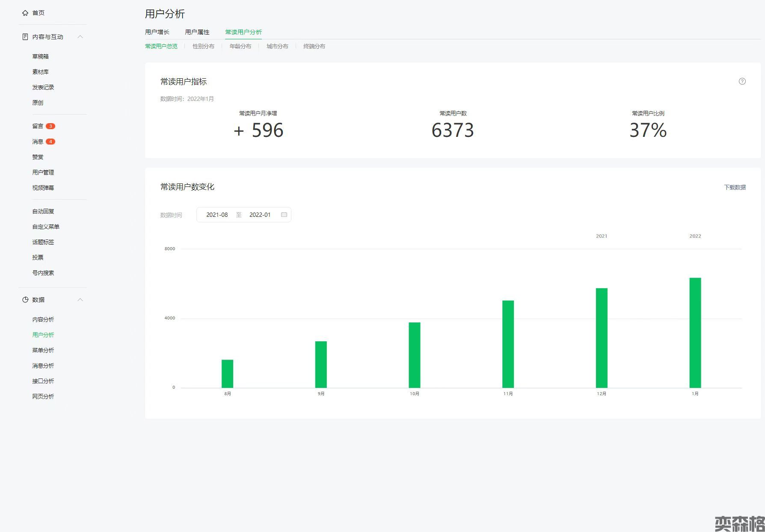Open 草稿箱 in the sidebar
The height and width of the screenshot is (532, 765).
coord(41,56)
